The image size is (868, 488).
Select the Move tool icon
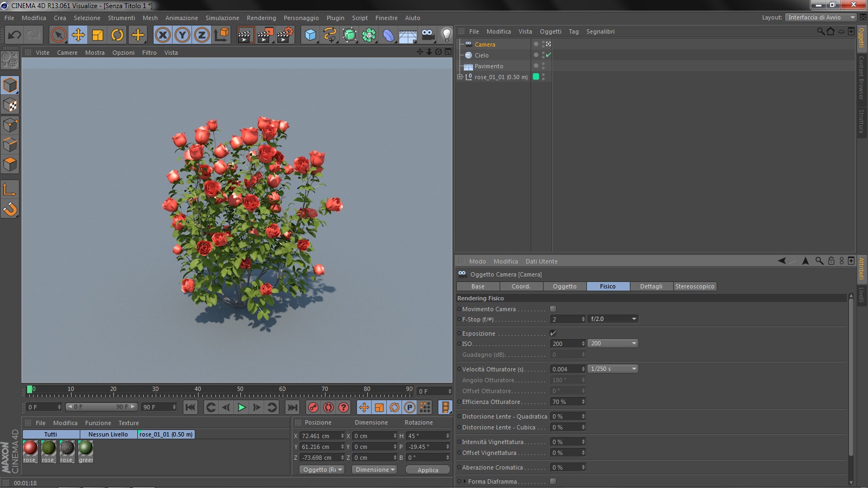78,35
